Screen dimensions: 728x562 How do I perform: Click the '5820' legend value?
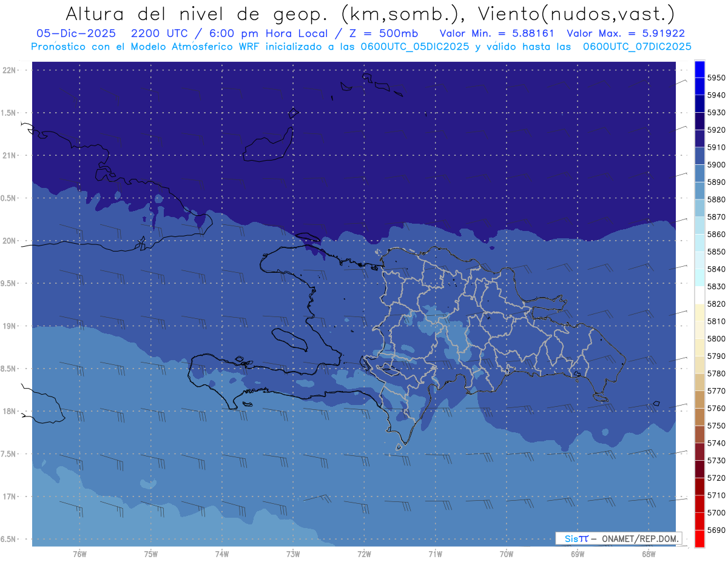tap(716, 304)
